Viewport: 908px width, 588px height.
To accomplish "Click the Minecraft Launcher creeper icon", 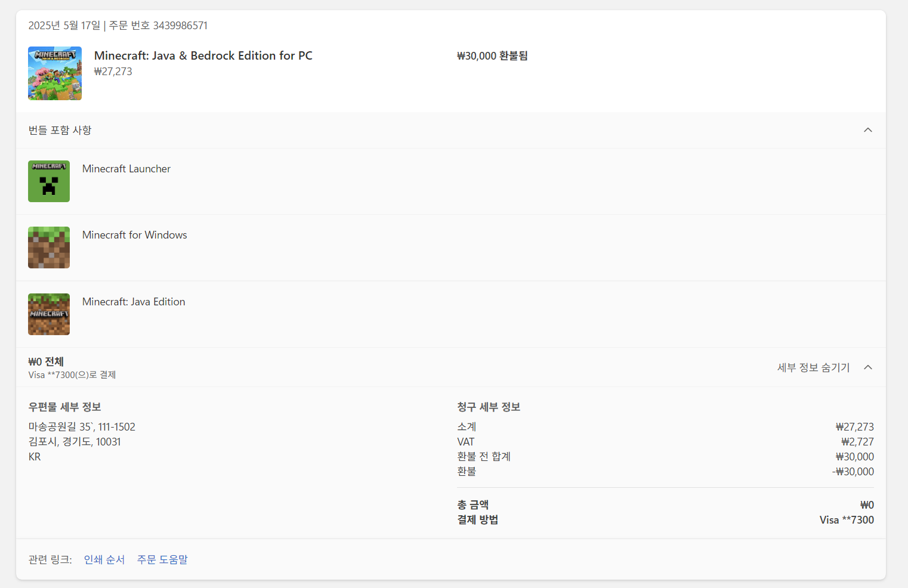I will click(x=49, y=181).
